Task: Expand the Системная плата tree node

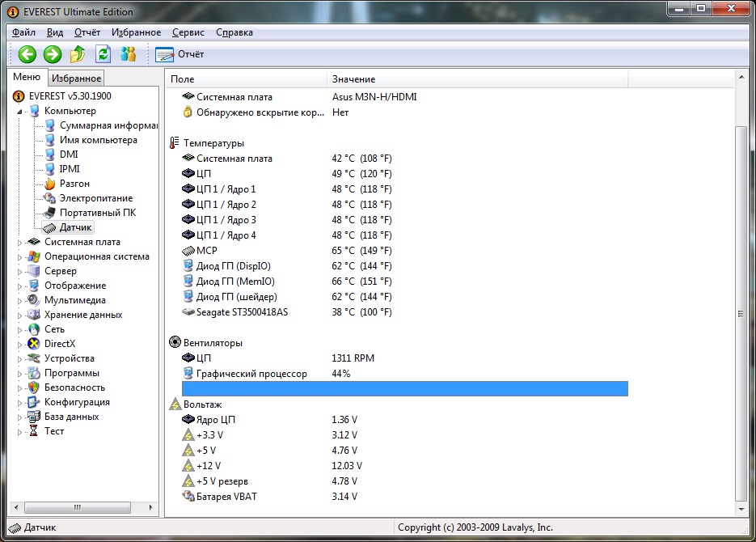Action: (19, 243)
